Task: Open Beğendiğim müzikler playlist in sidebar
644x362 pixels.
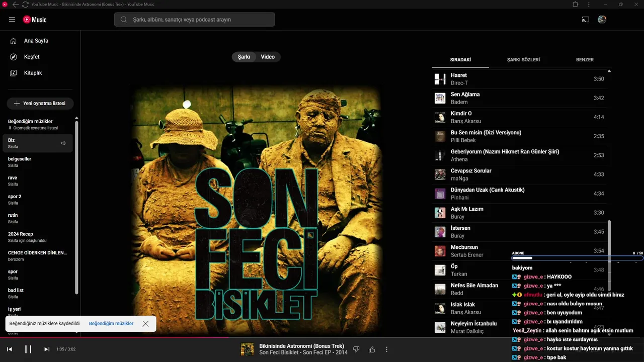Action: 38,124
